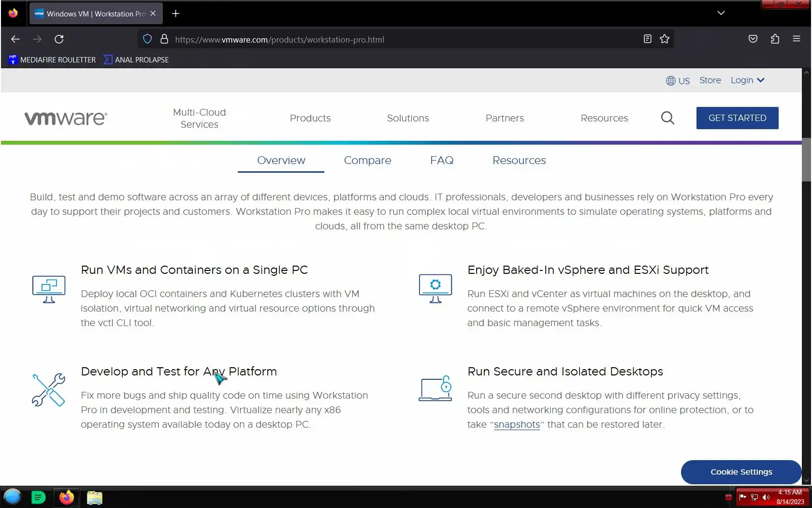Open the Firefox application menu

tap(797, 39)
